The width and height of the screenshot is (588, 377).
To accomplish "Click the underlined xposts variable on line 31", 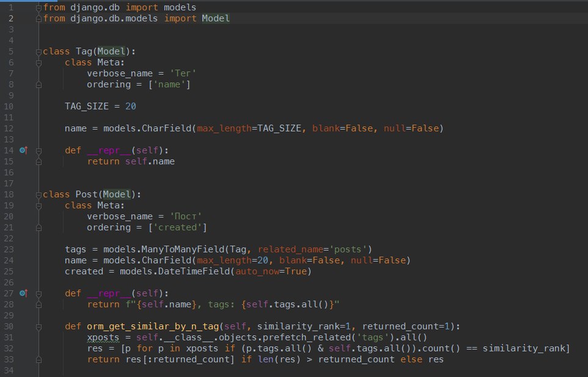I will click(103, 337).
